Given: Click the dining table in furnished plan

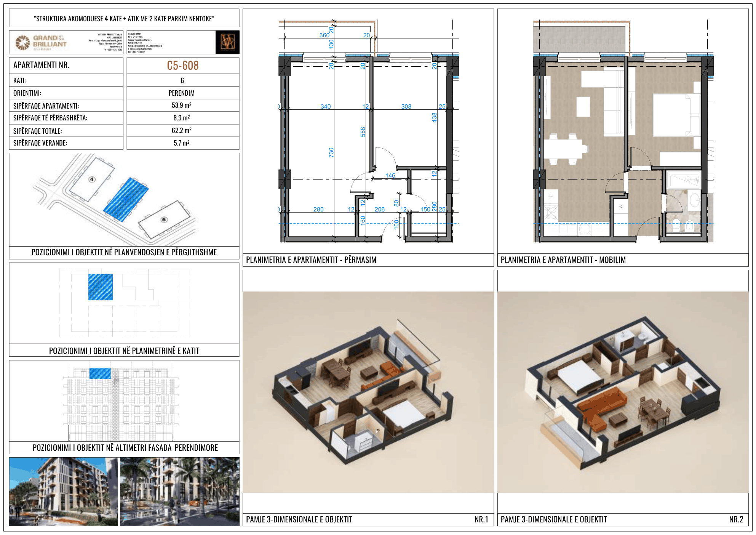Looking at the screenshot, I should coord(563,149).
